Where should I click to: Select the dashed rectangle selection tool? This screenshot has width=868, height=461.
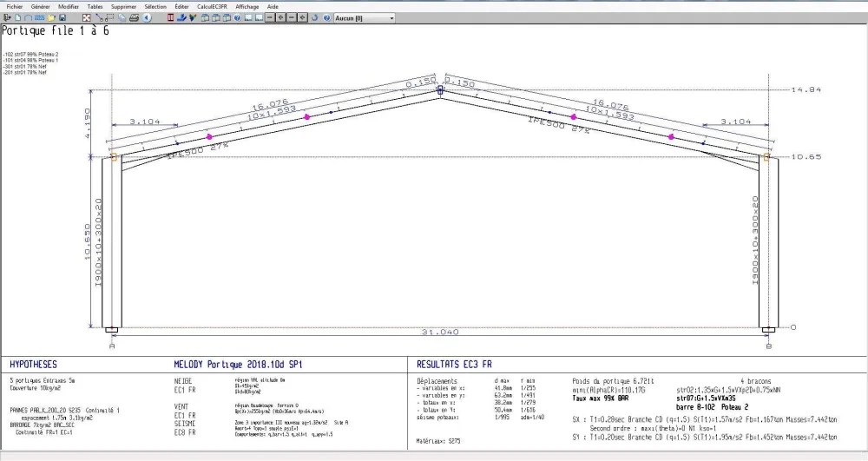pyautogui.click(x=109, y=17)
